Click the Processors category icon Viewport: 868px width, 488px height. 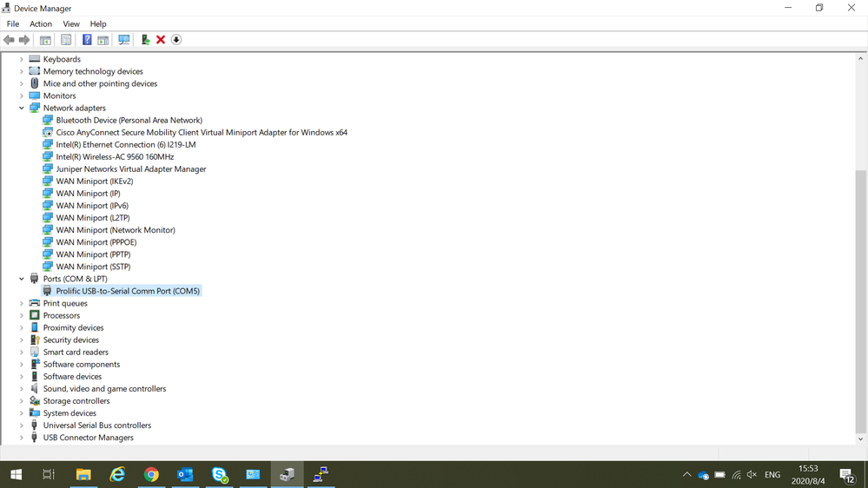coord(35,315)
